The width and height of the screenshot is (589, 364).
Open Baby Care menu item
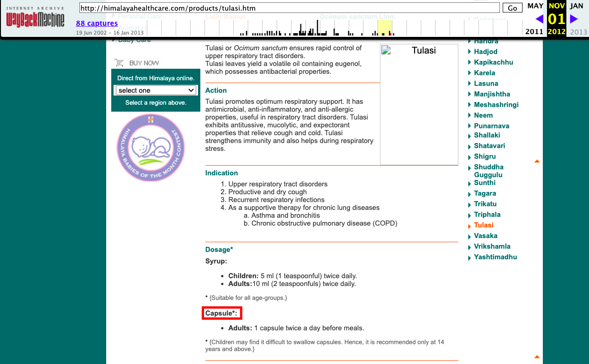(134, 40)
